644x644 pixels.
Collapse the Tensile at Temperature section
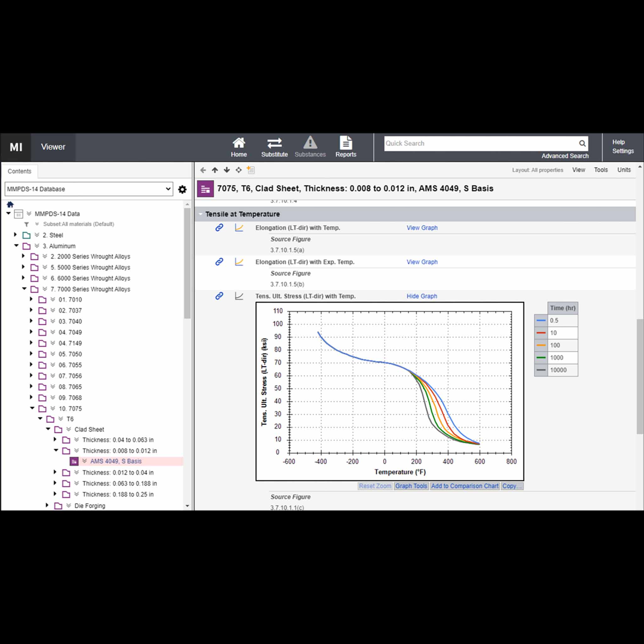coord(200,214)
